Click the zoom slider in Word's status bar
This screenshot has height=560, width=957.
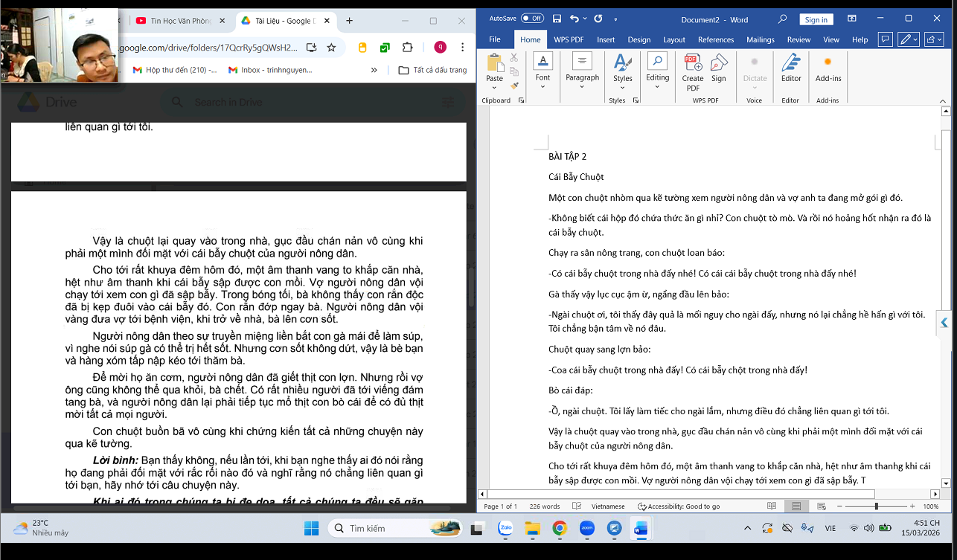876,506
